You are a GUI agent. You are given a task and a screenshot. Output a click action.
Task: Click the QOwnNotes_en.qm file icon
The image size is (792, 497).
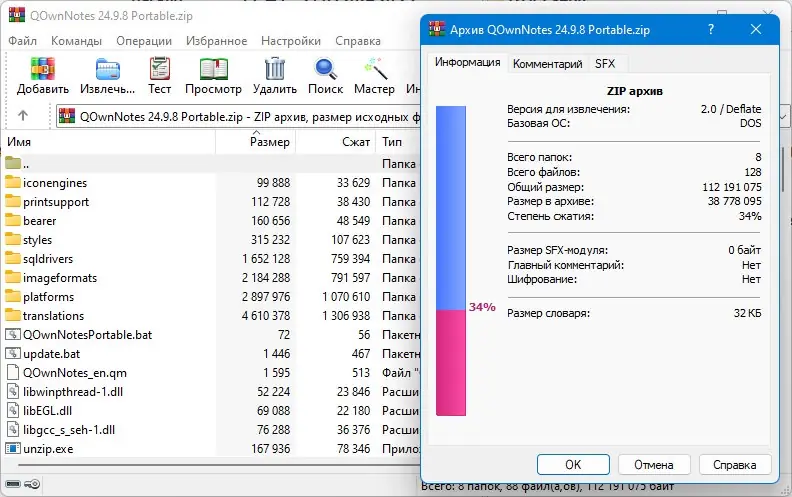point(13,372)
